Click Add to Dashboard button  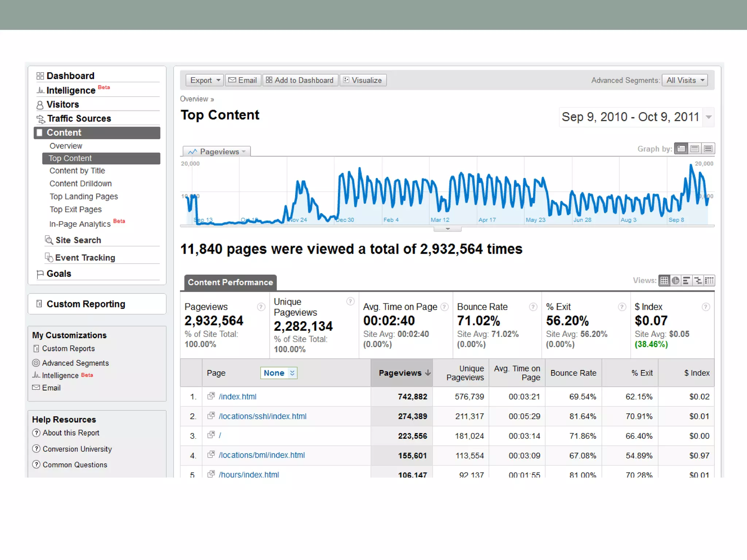pyautogui.click(x=300, y=80)
